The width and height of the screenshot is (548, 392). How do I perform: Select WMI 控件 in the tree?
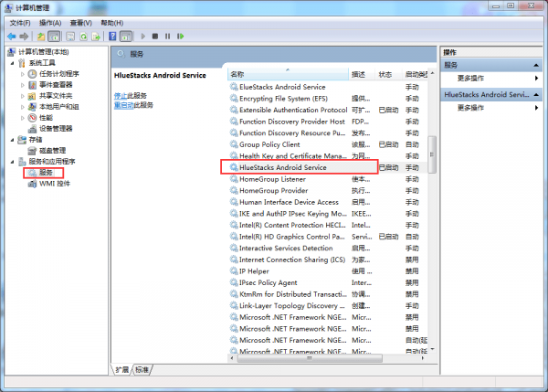[x=55, y=184]
